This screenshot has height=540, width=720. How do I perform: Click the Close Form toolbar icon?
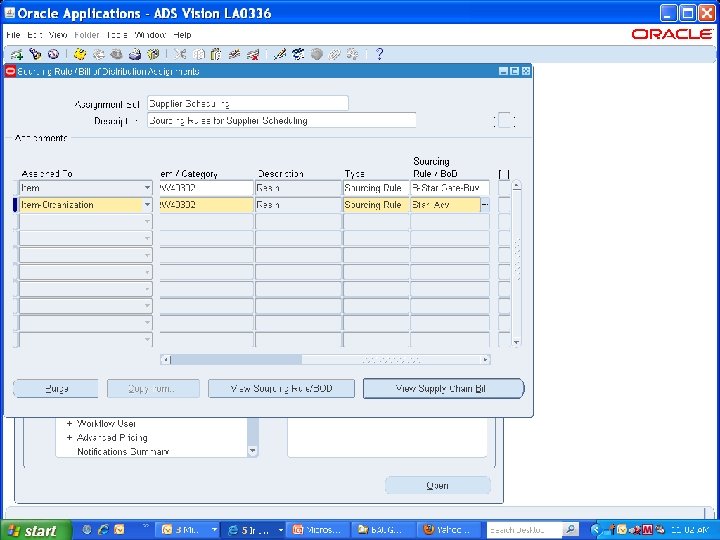[x=153, y=55]
